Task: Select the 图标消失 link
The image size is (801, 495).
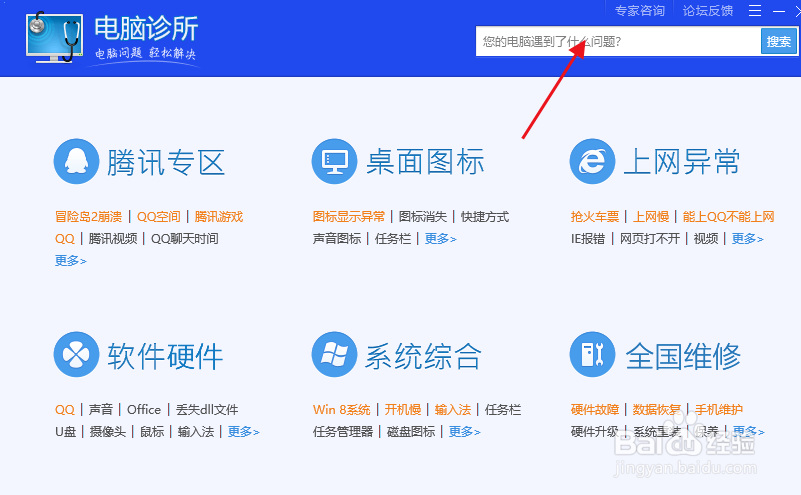Action: point(423,217)
